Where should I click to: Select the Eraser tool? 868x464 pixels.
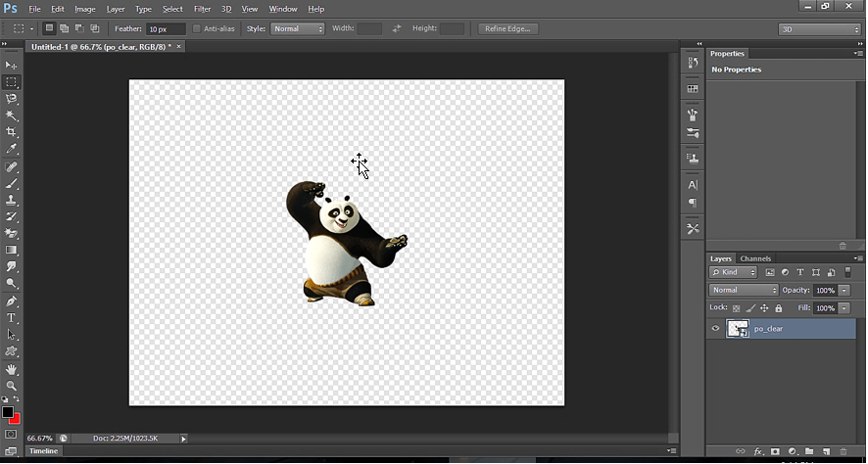pos(11,233)
